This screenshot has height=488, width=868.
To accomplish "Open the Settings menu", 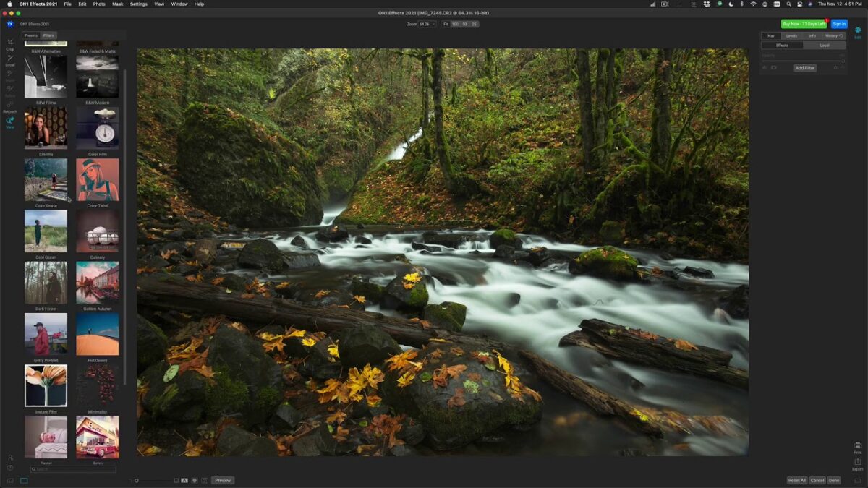I will pyautogui.click(x=137, y=4).
